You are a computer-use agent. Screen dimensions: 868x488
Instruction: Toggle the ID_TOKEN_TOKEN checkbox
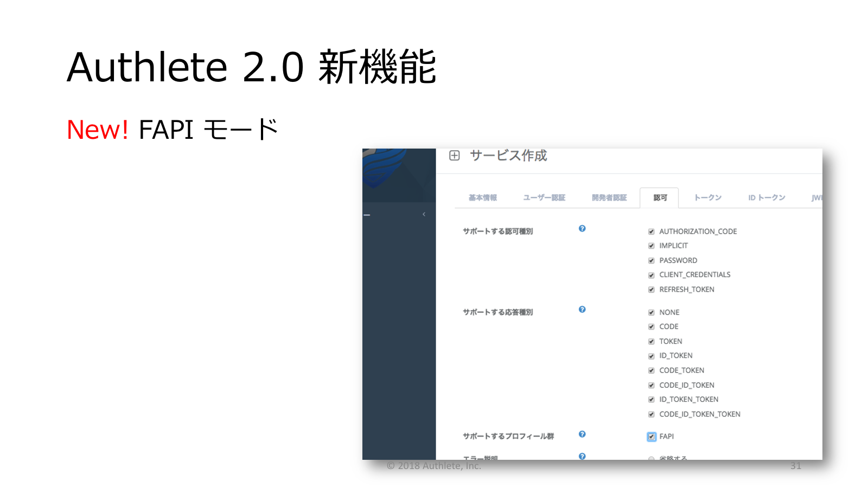pyautogui.click(x=652, y=400)
